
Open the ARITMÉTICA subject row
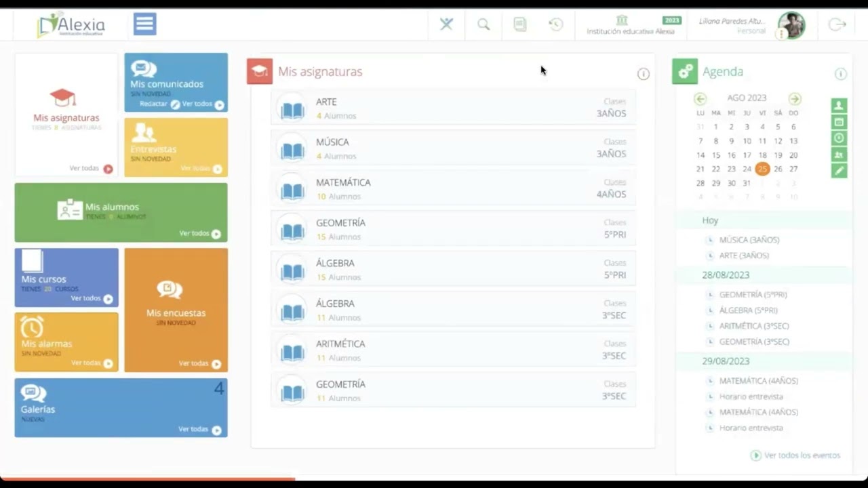pos(453,350)
